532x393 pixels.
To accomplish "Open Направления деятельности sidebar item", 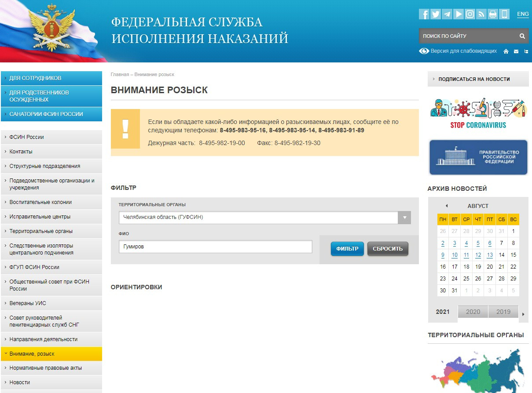I will click(51, 339).
